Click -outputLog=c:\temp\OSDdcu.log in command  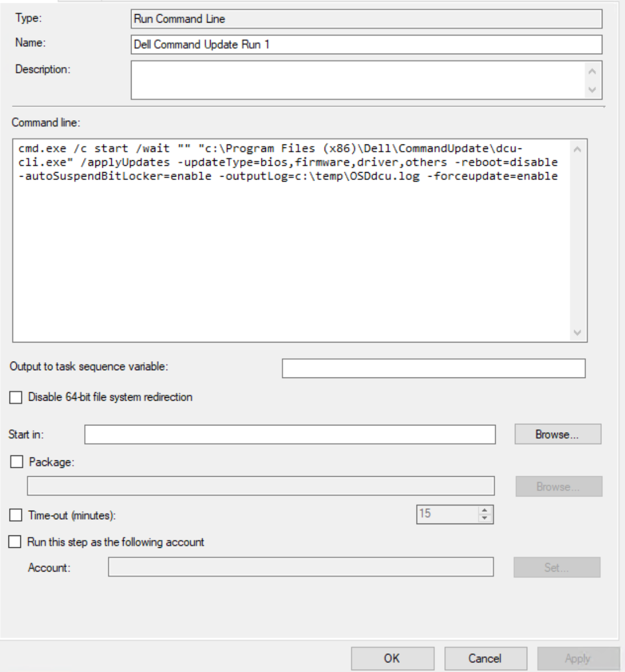pyautogui.click(x=319, y=176)
